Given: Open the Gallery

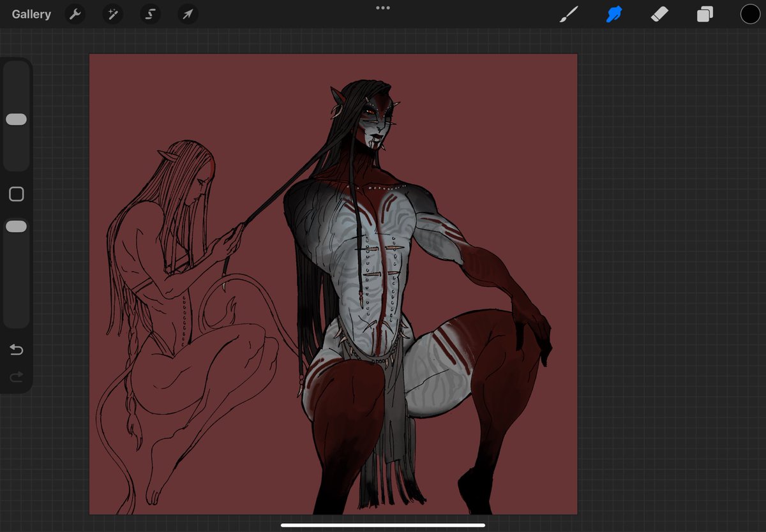Looking at the screenshot, I should click(x=31, y=14).
